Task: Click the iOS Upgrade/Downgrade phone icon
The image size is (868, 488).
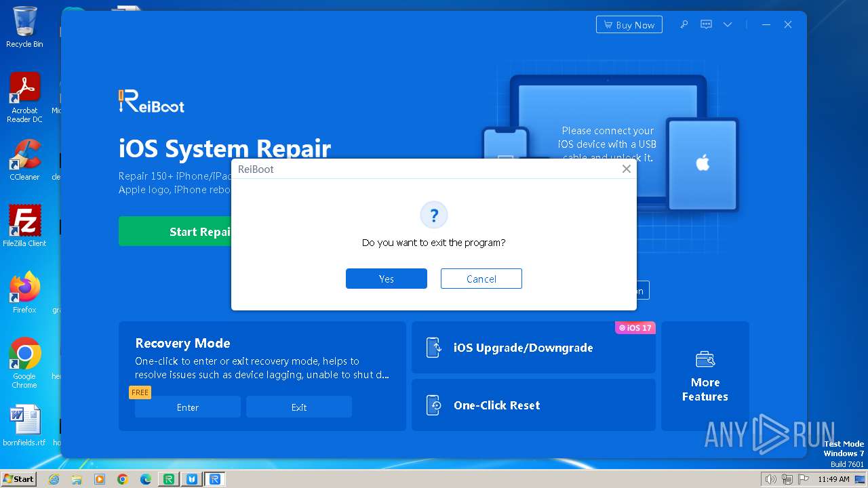Action: pyautogui.click(x=433, y=347)
